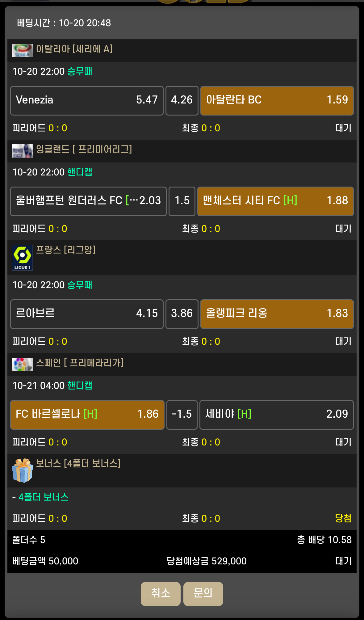Select 아탈란타 BC odds 1.59
This screenshot has width=364, height=620.
point(277,100)
